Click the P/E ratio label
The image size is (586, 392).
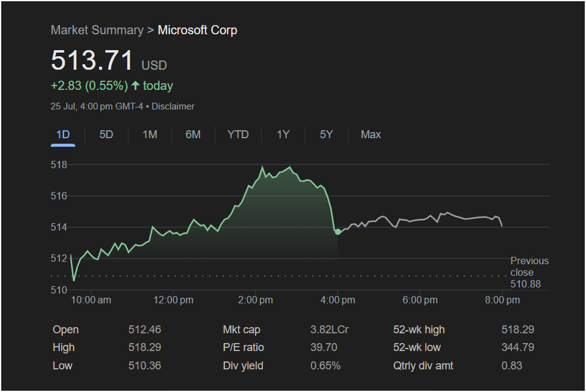pos(243,347)
